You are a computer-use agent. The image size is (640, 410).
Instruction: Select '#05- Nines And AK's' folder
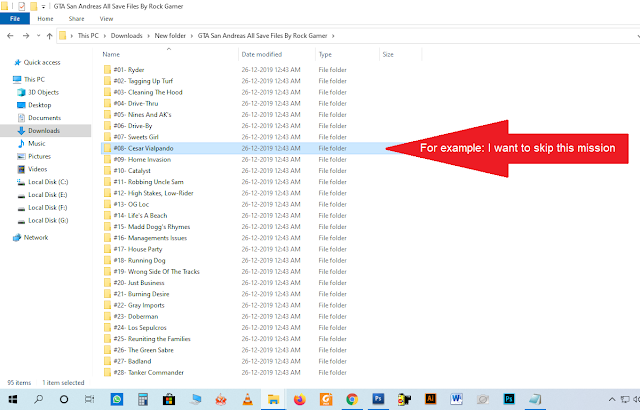click(x=142, y=115)
